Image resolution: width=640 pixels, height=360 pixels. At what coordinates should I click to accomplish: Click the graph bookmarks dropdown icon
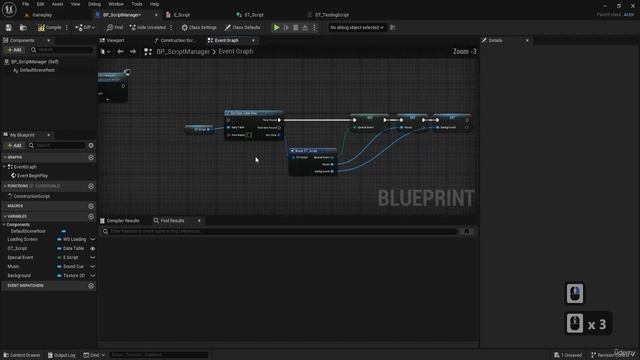105,52
